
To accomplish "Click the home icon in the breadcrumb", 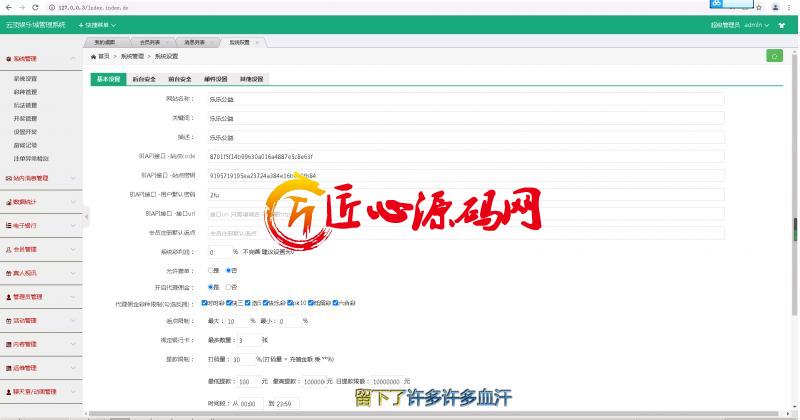I will 93,57.
